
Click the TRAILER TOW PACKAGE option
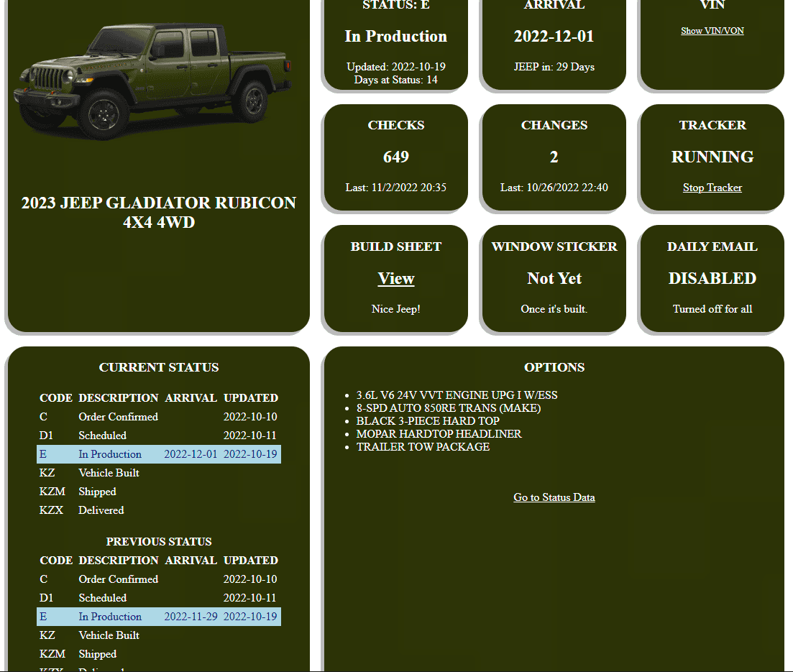tap(423, 447)
